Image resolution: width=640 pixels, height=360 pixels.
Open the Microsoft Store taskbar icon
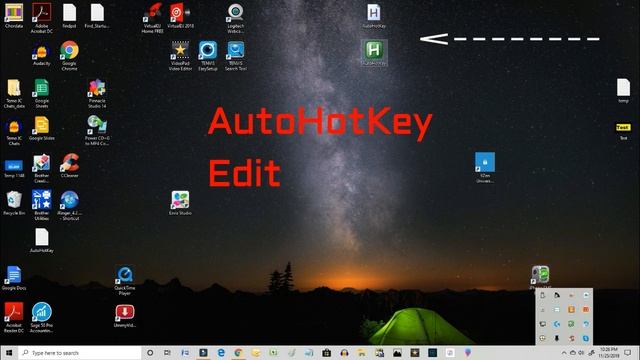(327, 353)
